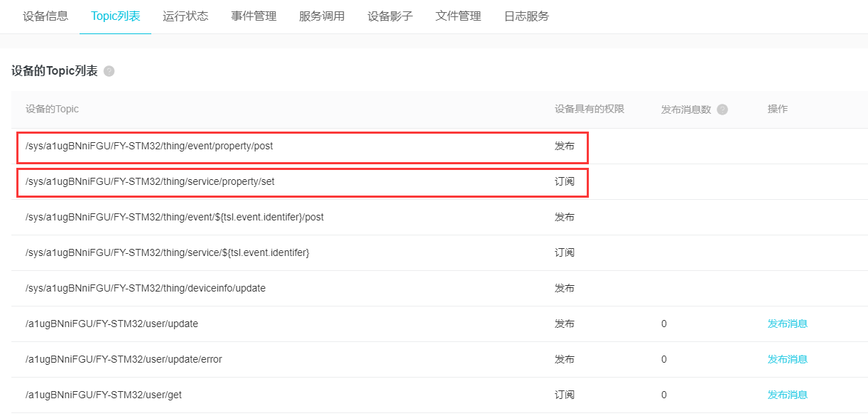Click the thing/deviceinfo/update topic path
Screen dimensions: 868x416
coord(146,288)
